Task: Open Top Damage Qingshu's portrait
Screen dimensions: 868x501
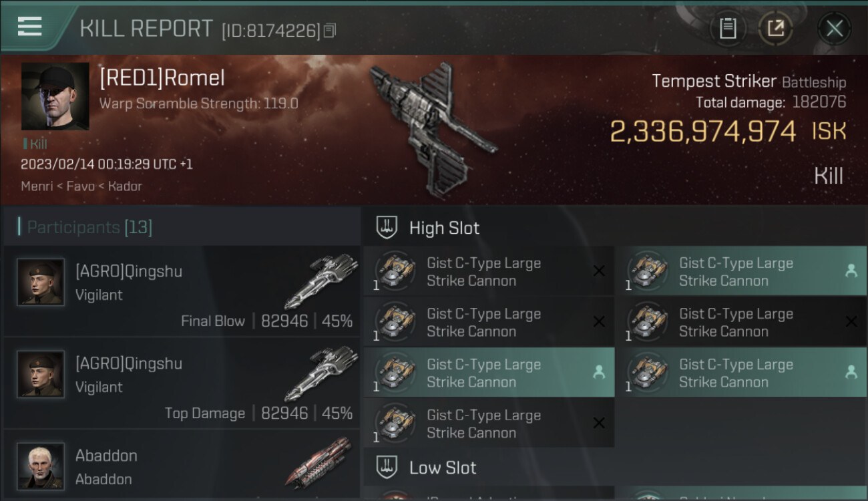Action: pos(41,374)
